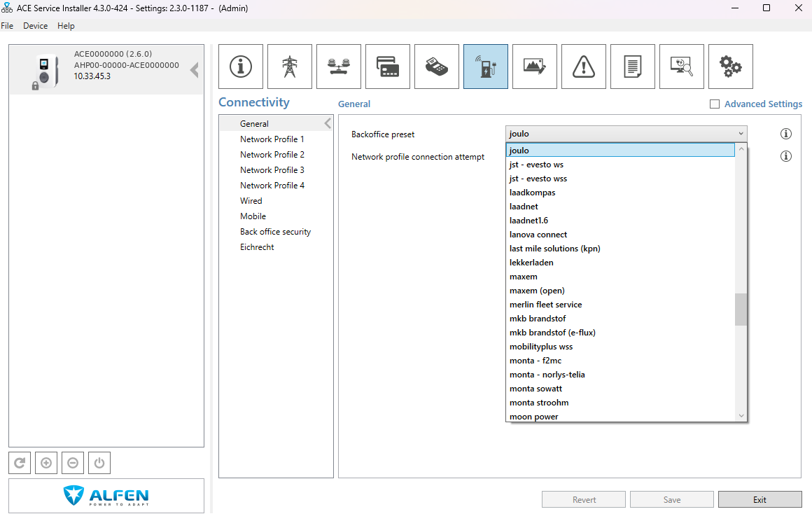Select the Connectivity charging station icon
The height and width of the screenshot is (521, 812).
click(486, 67)
